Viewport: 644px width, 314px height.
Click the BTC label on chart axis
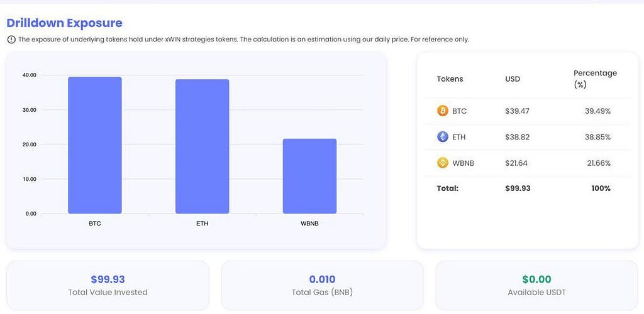[x=95, y=224]
